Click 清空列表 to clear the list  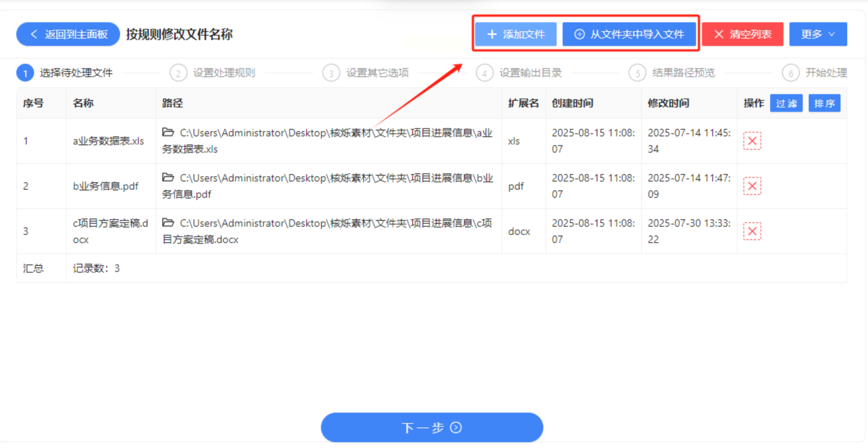(x=742, y=34)
